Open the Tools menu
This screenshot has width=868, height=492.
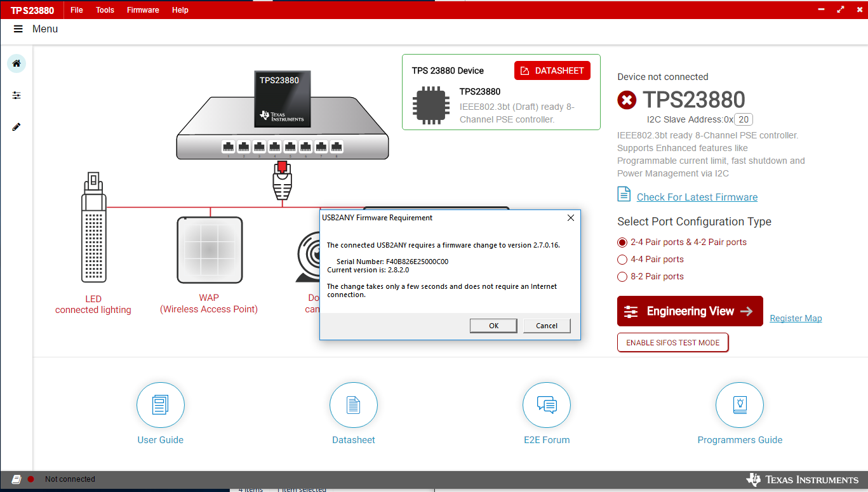[x=105, y=10]
